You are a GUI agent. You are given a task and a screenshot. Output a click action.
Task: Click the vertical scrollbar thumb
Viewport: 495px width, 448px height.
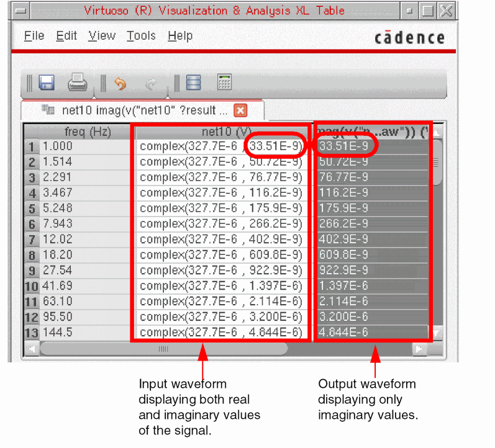click(x=437, y=163)
